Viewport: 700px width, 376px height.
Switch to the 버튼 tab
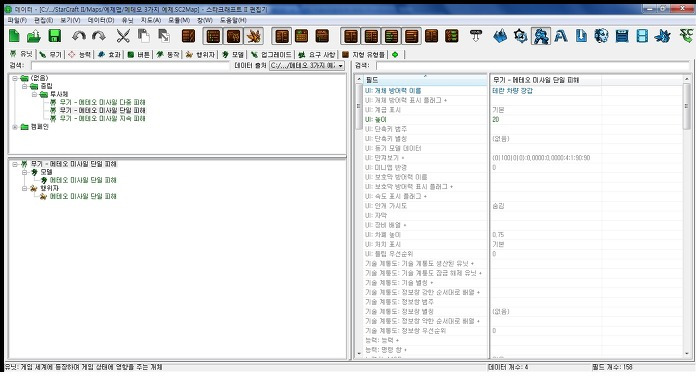point(138,54)
